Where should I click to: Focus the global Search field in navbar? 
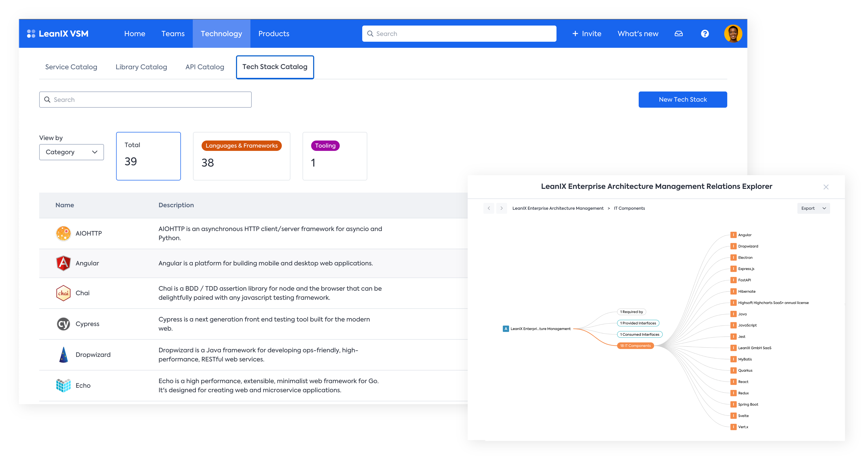coord(459,34)
